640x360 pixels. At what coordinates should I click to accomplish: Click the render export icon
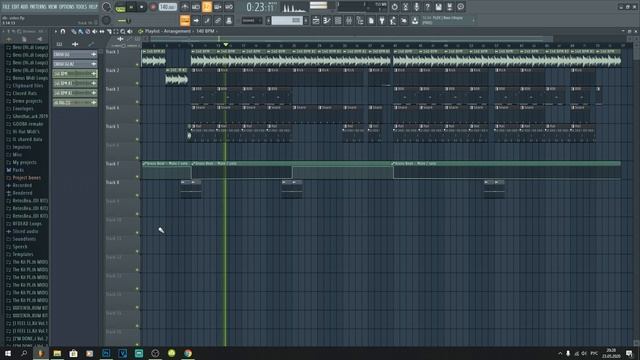click(449, 7)
